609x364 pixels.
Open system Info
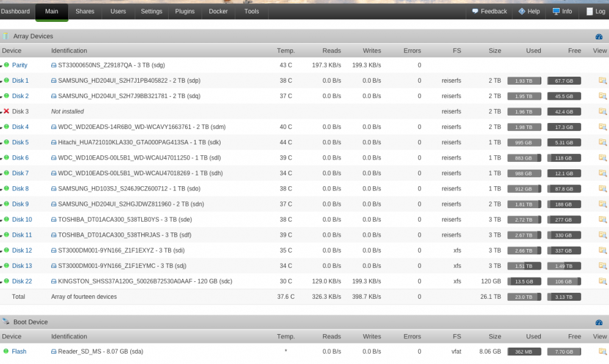coord(562,11)
